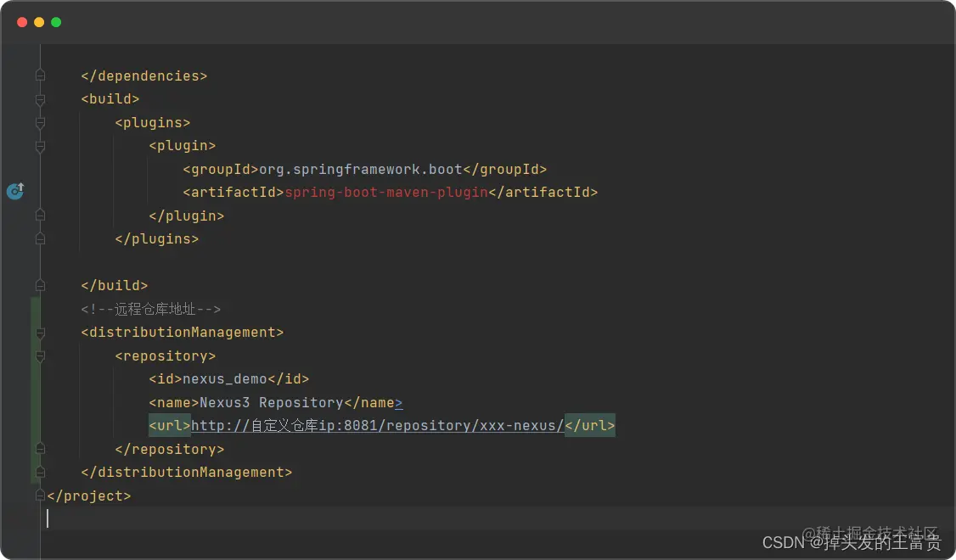
Task: Click the red close window button
Action: (22, 22)
